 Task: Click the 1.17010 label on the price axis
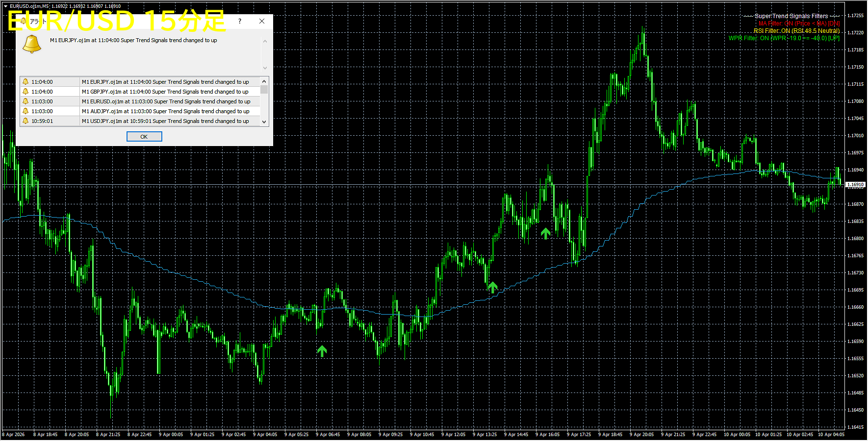[855, 136]
